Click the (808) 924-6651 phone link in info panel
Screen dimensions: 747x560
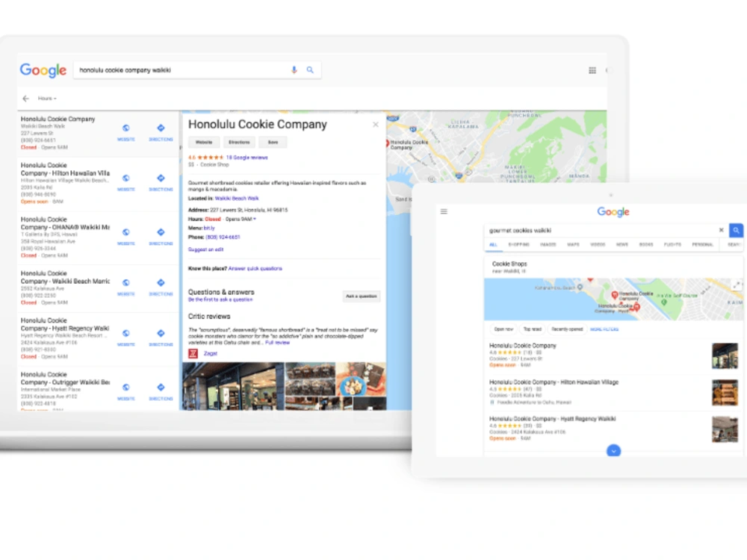(x=223, y=237)
